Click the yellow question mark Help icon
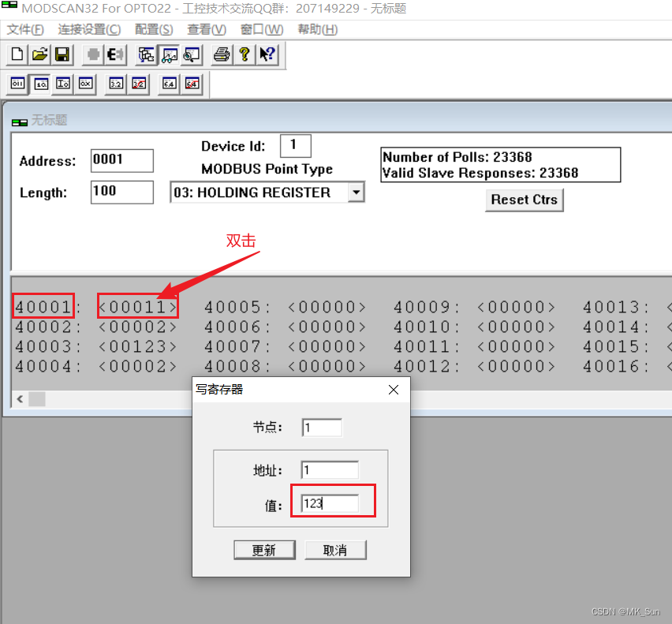Viewport: 672px width, 624px height. click(x=245, y=54)
